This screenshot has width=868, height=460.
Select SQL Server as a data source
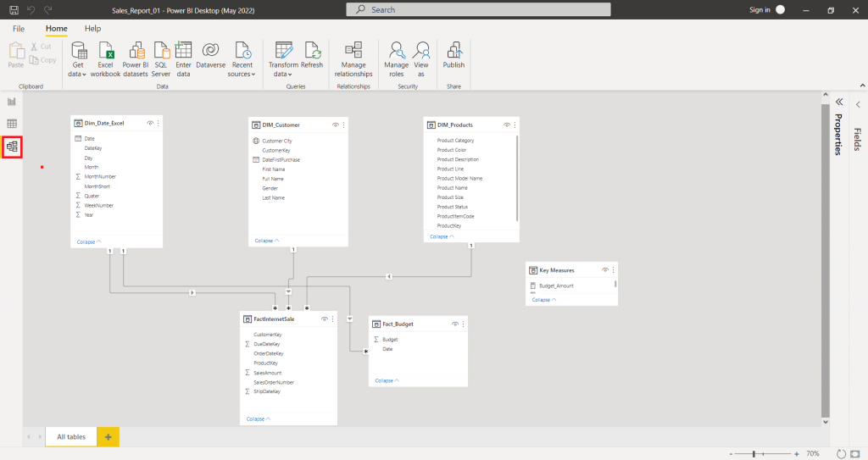coord(161,60)
